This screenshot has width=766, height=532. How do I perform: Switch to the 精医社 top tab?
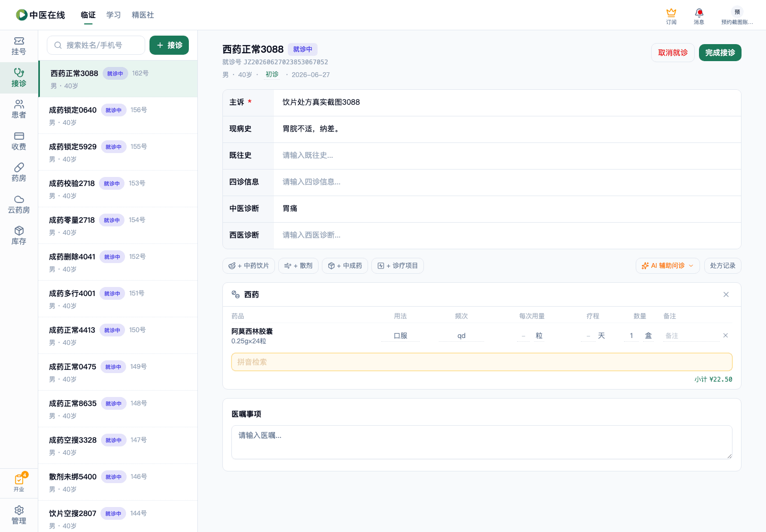click(143, 15)
